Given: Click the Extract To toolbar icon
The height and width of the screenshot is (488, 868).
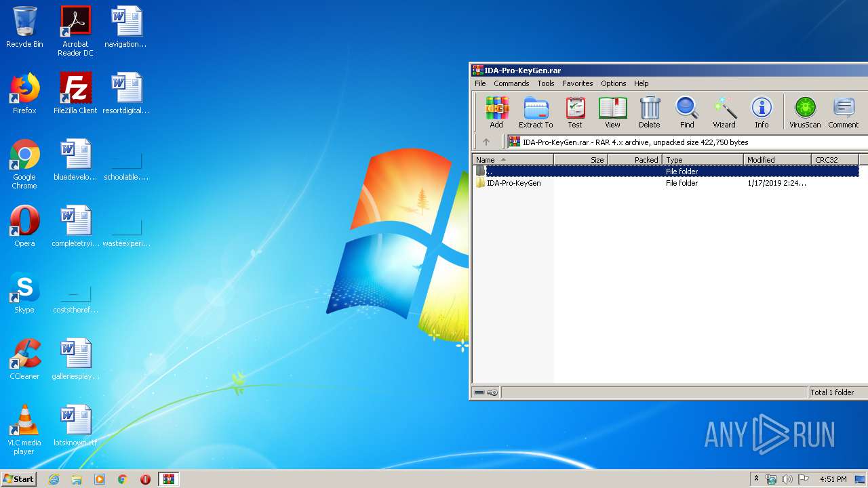Looking at the screenshot, I should point(536,113).
